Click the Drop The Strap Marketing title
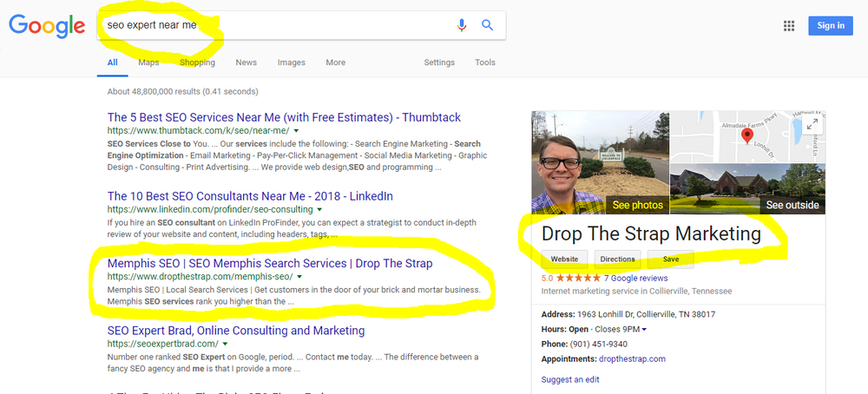868x394 pixels. pos(652,234)
